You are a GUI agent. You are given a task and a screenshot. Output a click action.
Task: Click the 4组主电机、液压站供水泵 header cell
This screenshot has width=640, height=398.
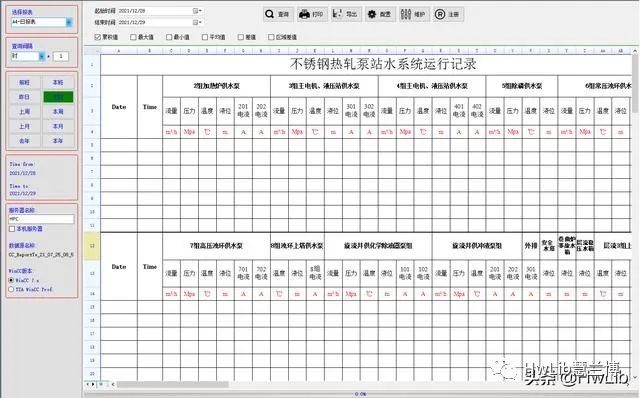pyautogui.click(x=432, y=86)
